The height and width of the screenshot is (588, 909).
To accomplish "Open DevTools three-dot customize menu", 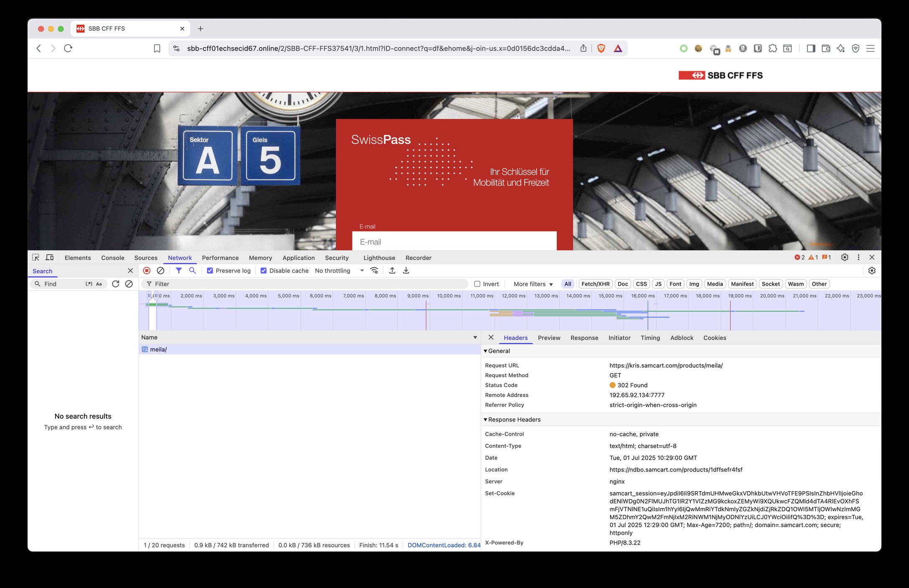I will pos(858,257).
